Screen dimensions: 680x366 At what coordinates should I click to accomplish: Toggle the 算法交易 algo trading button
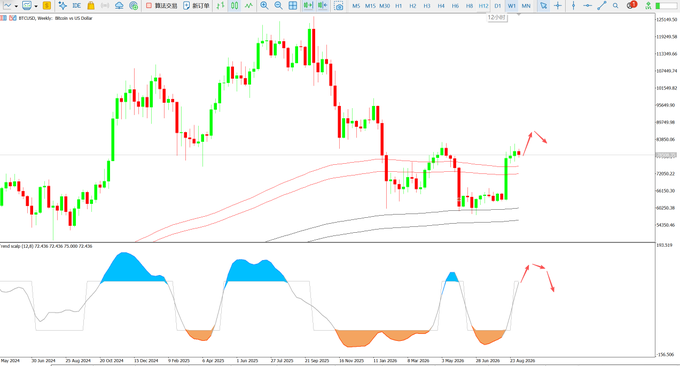point(161,6)
